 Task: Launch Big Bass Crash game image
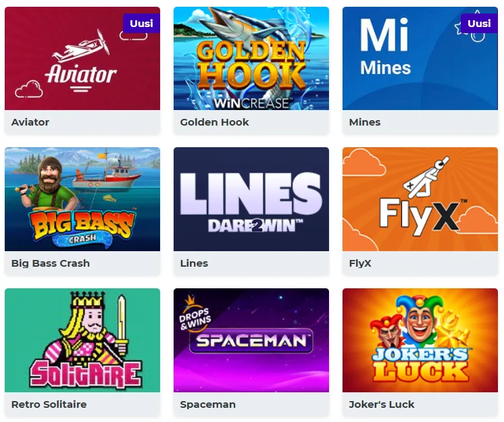(x=82, y=199)
